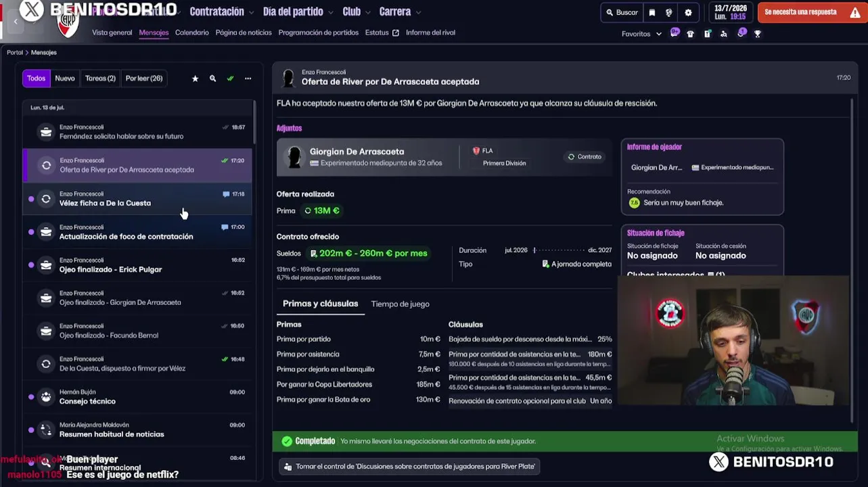
Task: Open the Día del partido menu
Action: (298, 12)
